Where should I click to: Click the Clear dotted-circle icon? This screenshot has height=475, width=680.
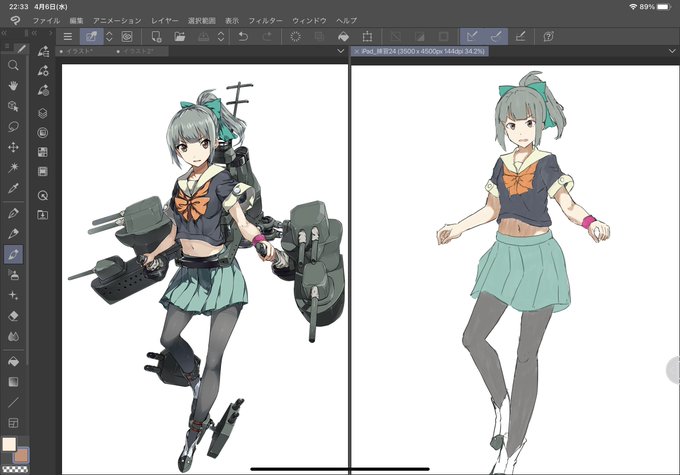pos(295,37)
